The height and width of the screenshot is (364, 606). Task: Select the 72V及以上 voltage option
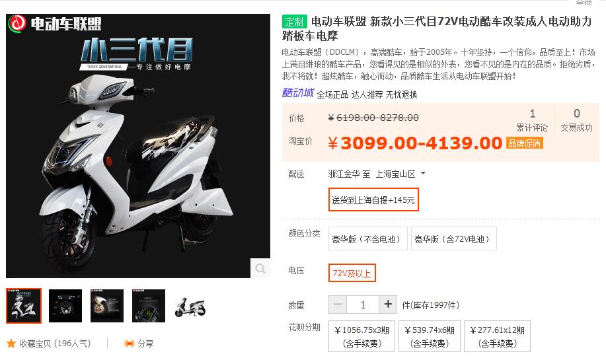click(352, 273)
